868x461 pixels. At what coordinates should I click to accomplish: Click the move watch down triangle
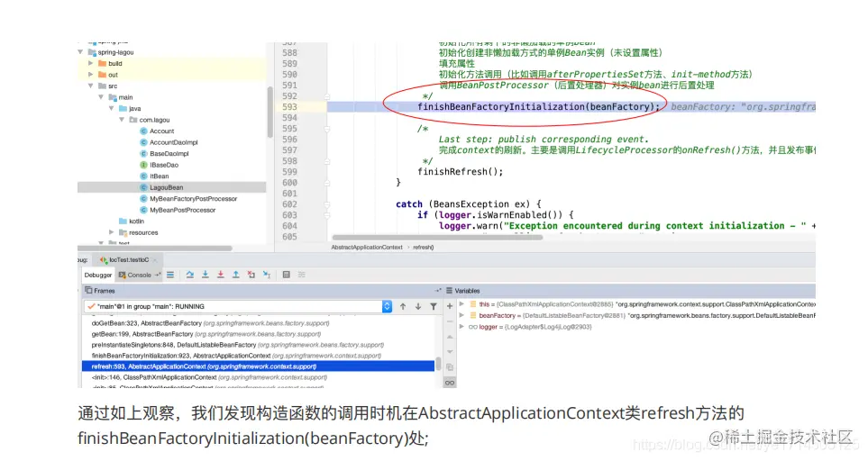tap(450, 351)
